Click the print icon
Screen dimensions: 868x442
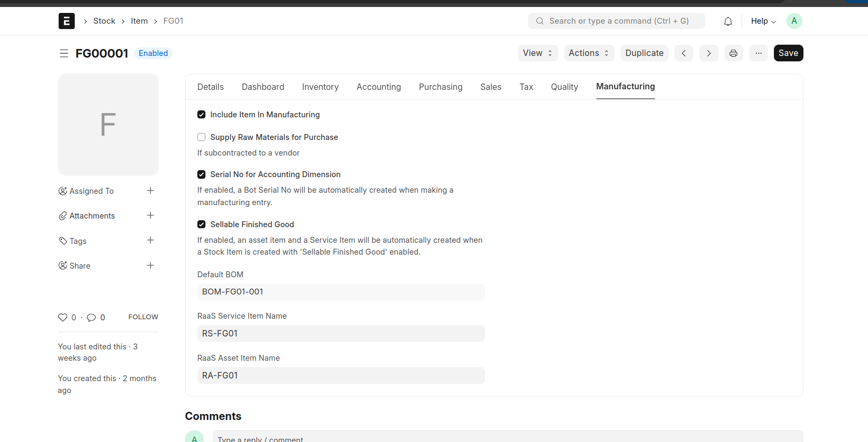(733, 53)
